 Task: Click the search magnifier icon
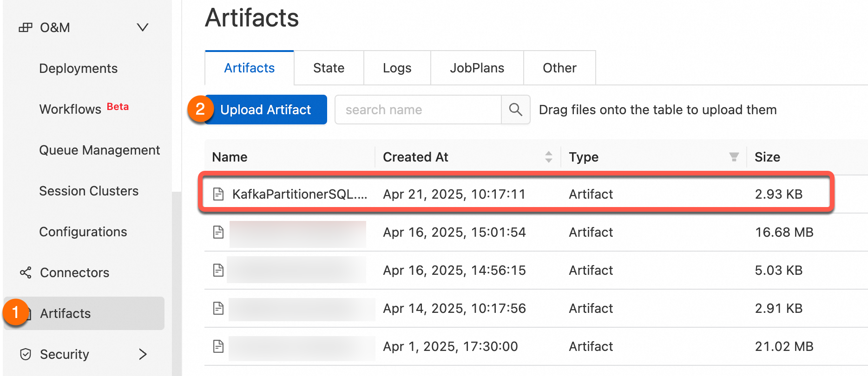(515, 110)
